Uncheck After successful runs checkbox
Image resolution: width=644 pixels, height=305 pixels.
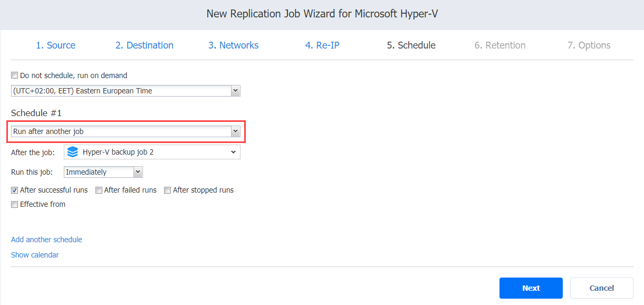coord(15,190)
